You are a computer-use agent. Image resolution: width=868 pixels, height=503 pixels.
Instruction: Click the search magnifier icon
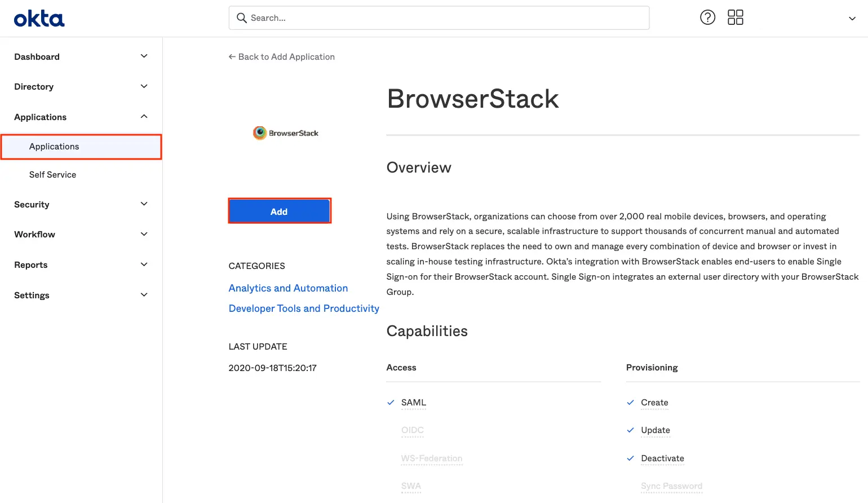tap(242, 18)
